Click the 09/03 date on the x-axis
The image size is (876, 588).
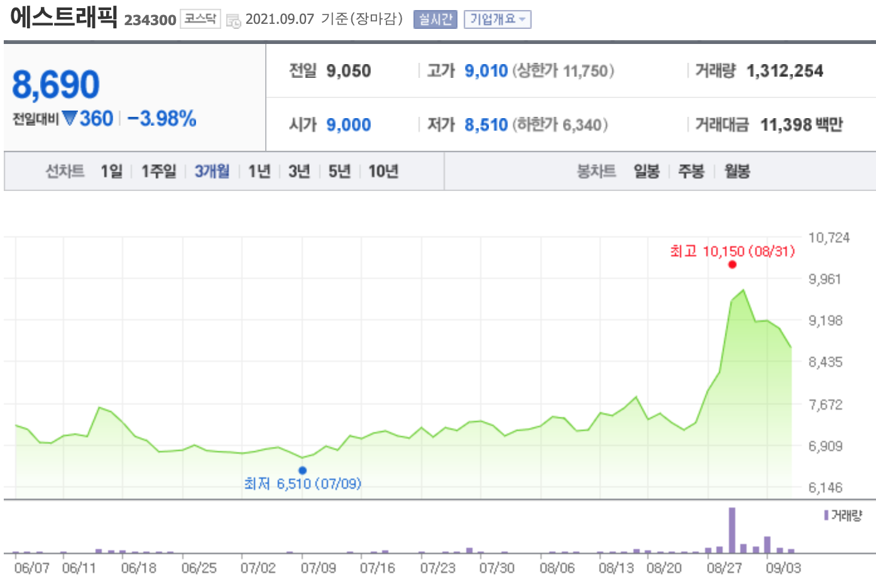coord(783,568)
